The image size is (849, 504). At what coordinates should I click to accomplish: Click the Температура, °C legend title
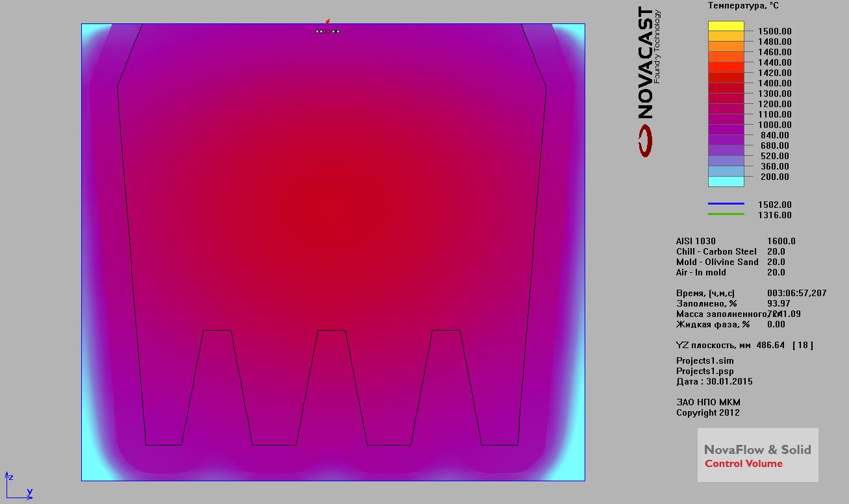tap(743, 6)
